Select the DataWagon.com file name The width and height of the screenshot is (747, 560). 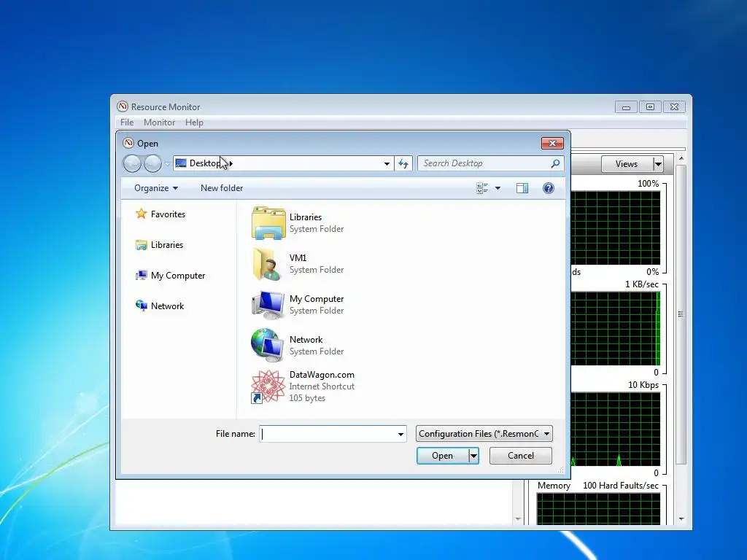(322, 375)
